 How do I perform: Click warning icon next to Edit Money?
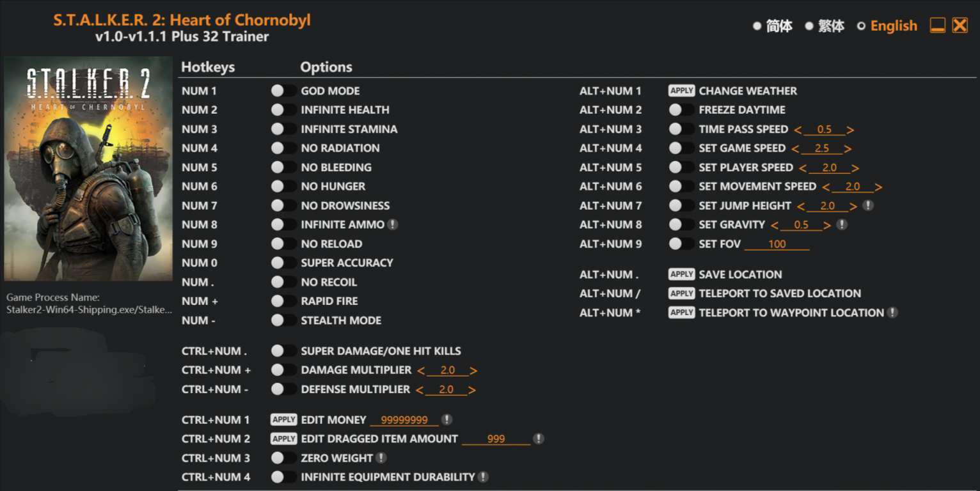click(x=447, y=419)
